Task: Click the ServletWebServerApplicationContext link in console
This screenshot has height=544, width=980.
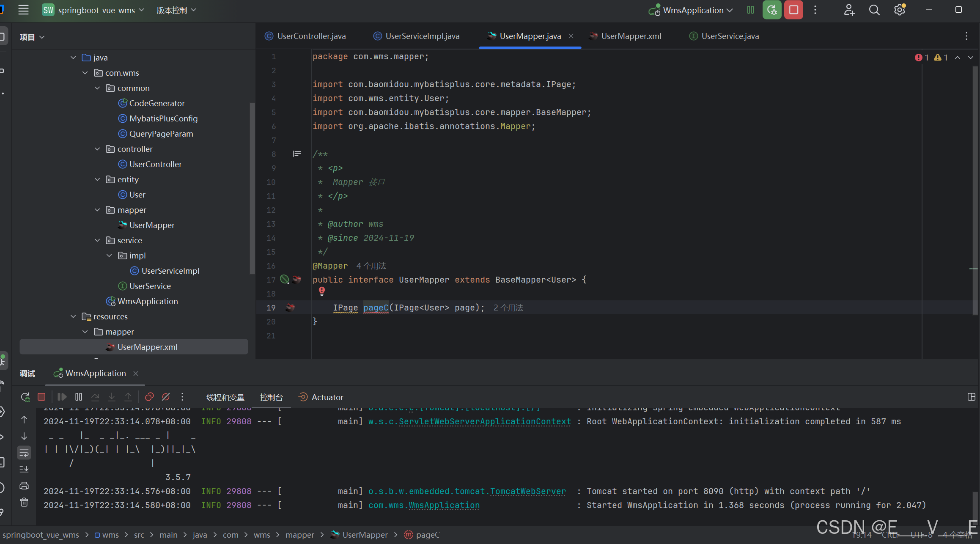Action: (x=485, y=421)
